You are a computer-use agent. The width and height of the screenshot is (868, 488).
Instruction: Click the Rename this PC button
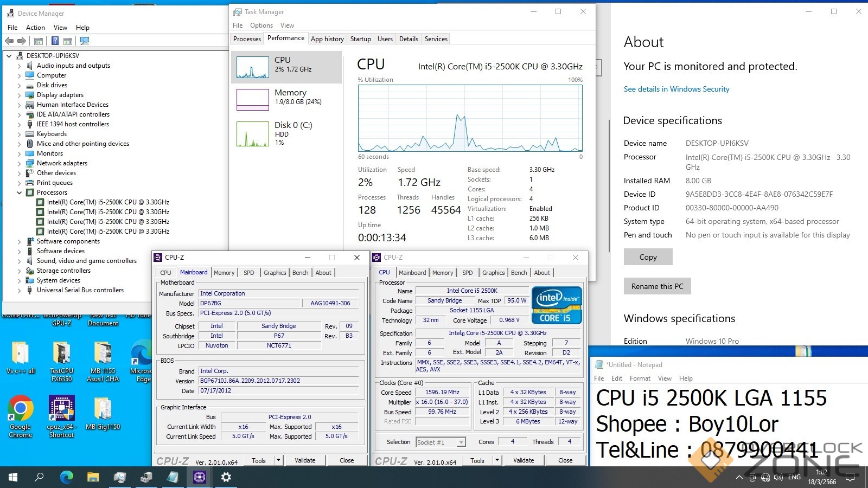coord(657,286)
